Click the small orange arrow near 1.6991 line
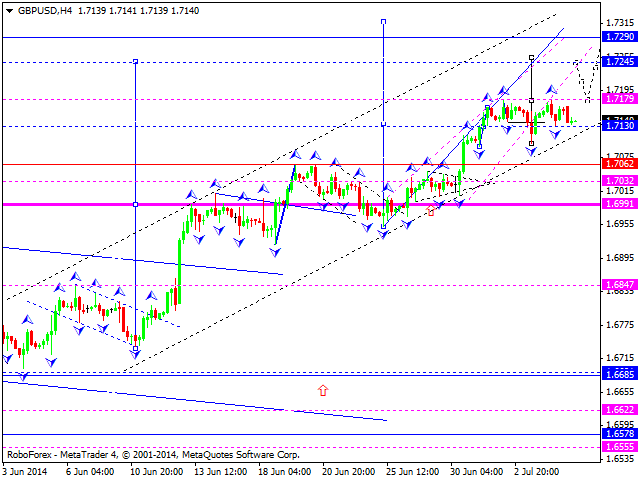 click(x=431, y=211)
